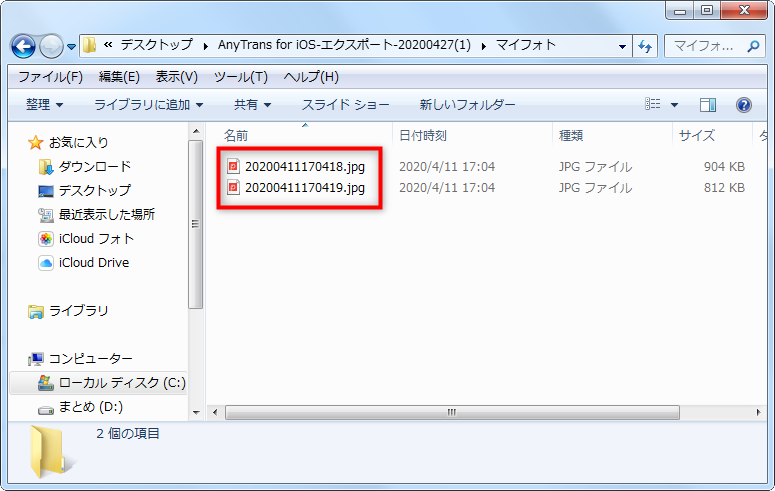Click the コンピューター icon
This screenshot has height=491, width=775.
pos(36,359)
